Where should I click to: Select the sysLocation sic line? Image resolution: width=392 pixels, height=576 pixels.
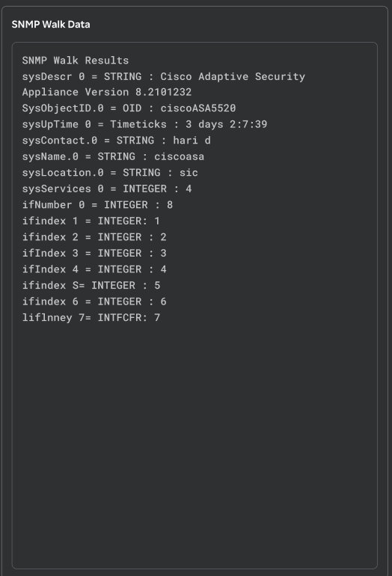(110, 173)
